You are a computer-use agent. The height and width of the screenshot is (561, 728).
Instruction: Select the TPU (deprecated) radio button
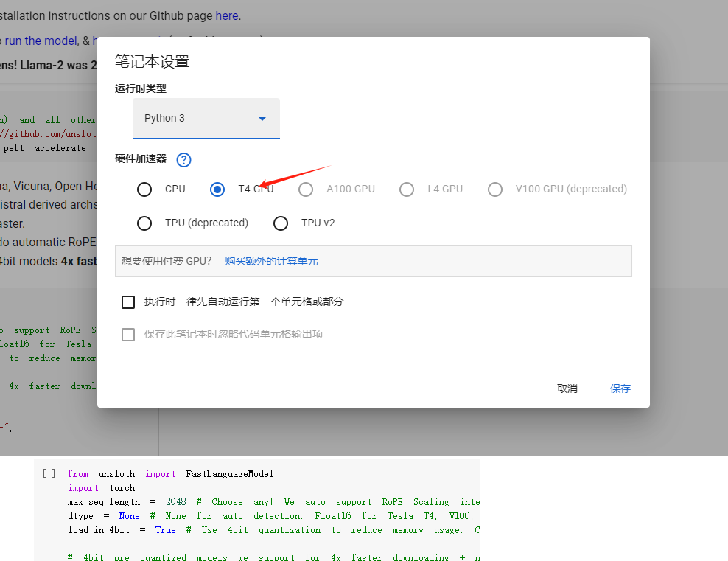(144, 223)
